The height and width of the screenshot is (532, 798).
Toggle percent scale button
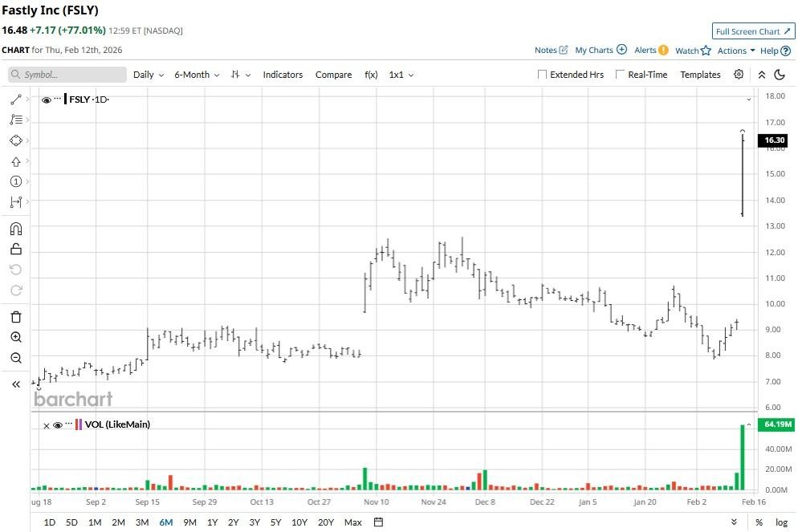pyautogui.click(x=759, y=522)
